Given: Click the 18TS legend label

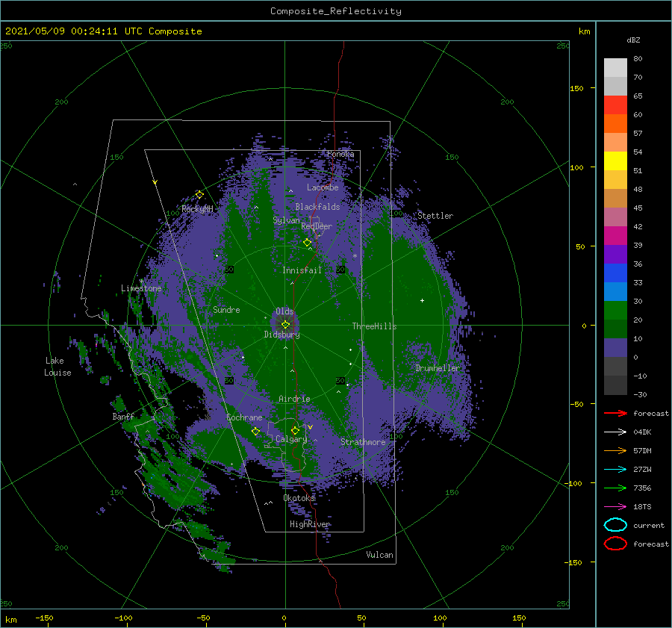Looking at the screenshot, I should (642, 507).
